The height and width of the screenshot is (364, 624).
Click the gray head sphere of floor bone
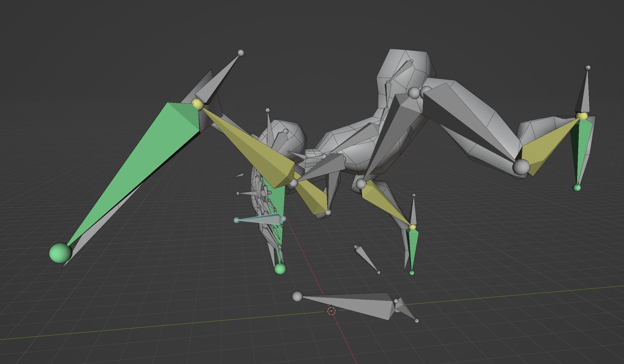pyautogui.click(x=297, y=296)
